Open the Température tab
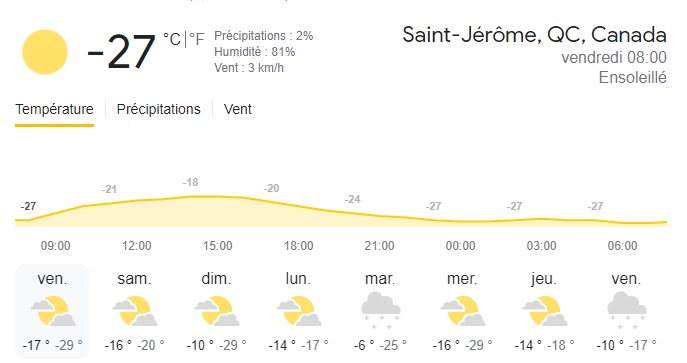 pos(54,109)
